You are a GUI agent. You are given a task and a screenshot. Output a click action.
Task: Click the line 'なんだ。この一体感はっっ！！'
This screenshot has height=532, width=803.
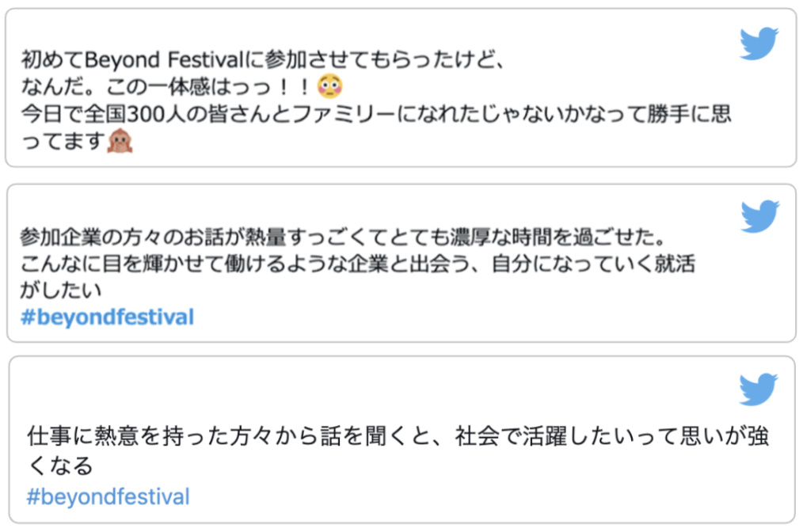coord(166,86)
